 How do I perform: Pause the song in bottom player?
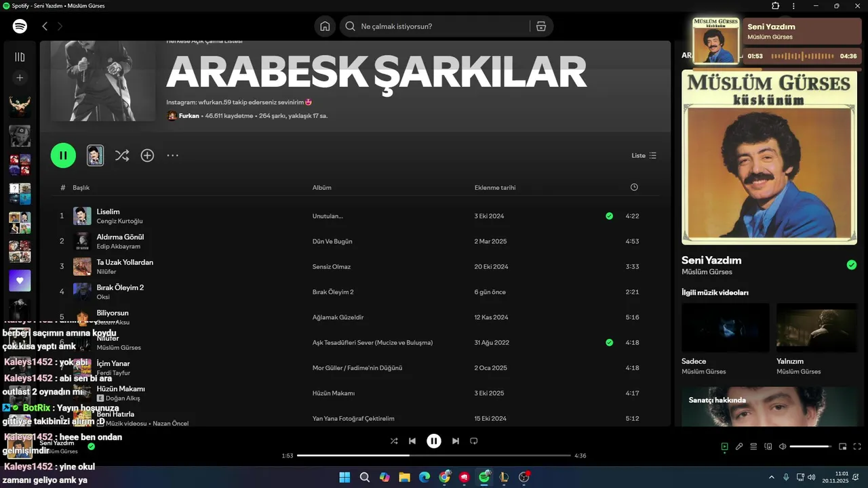(434, 441)
